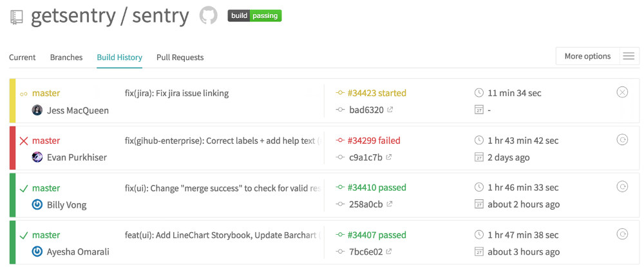Switch to the Branches tab

pos(66,57)
